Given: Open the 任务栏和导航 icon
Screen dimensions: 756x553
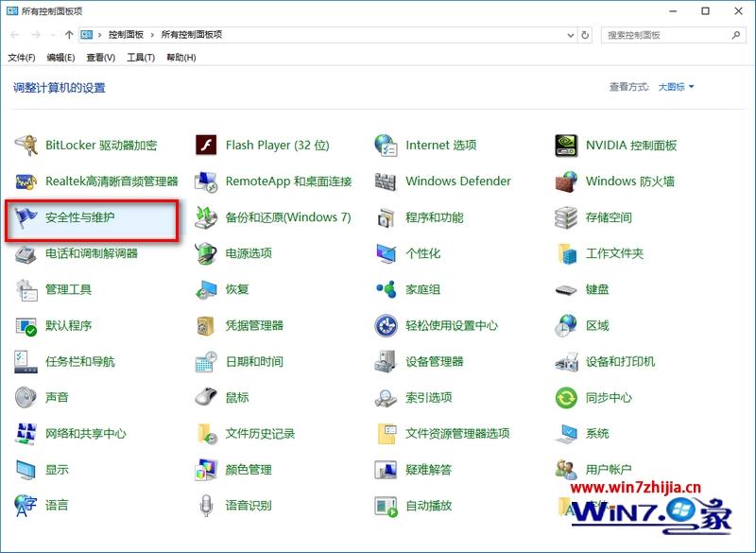Looking at the screenshot, I should pos(26,362).
